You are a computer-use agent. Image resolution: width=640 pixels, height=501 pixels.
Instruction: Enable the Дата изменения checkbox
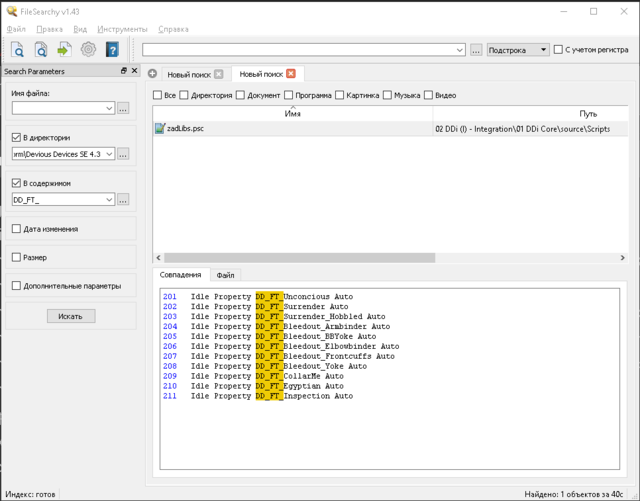coord(16,229)
